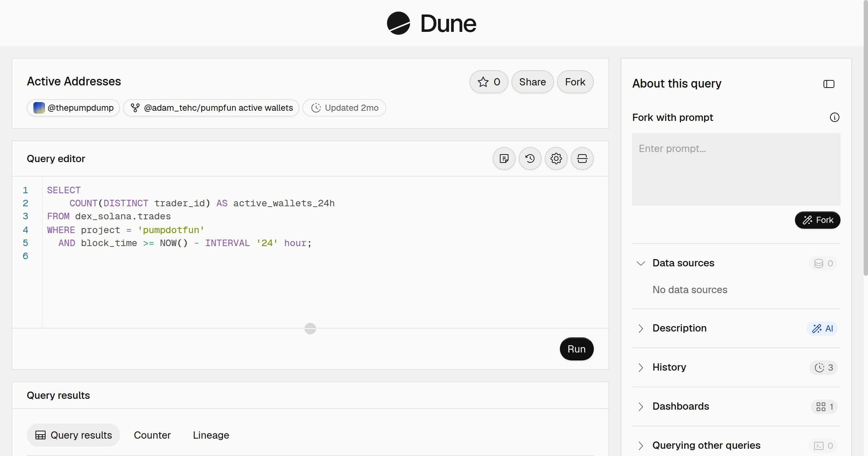Click the editor resize handle circle

point(310,329)
